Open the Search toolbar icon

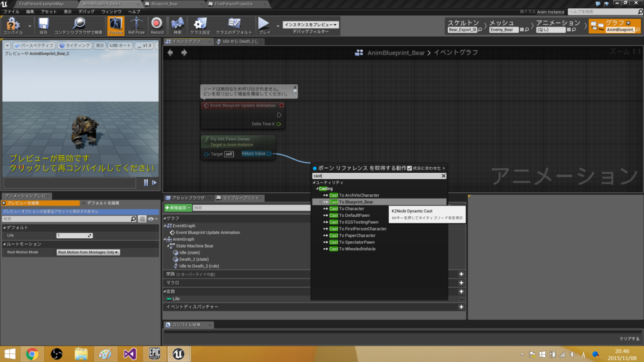click(177, 25)
